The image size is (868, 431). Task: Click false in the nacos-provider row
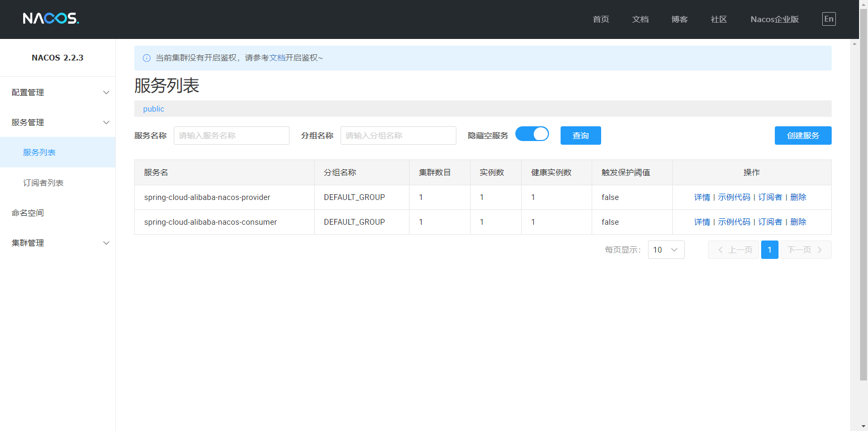click(x=610, y=197)
